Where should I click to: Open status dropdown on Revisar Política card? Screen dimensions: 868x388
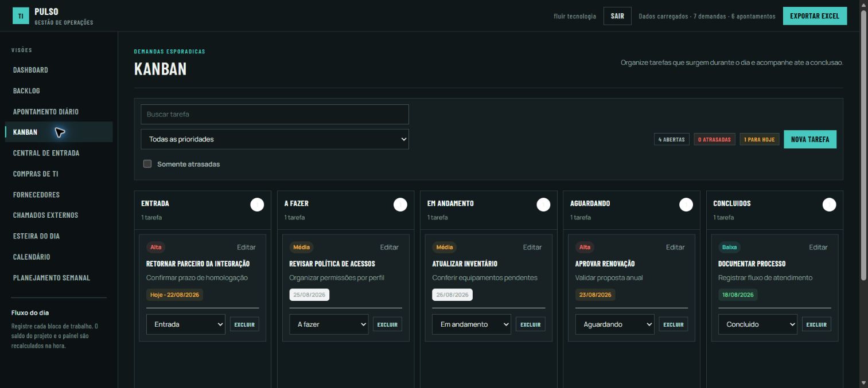pyautogui.click(x=329, y=324)
